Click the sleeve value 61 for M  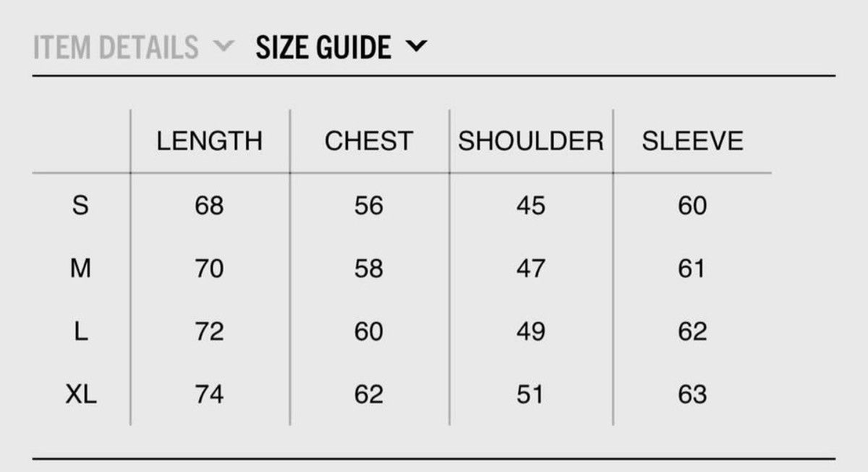click(692, 269)
